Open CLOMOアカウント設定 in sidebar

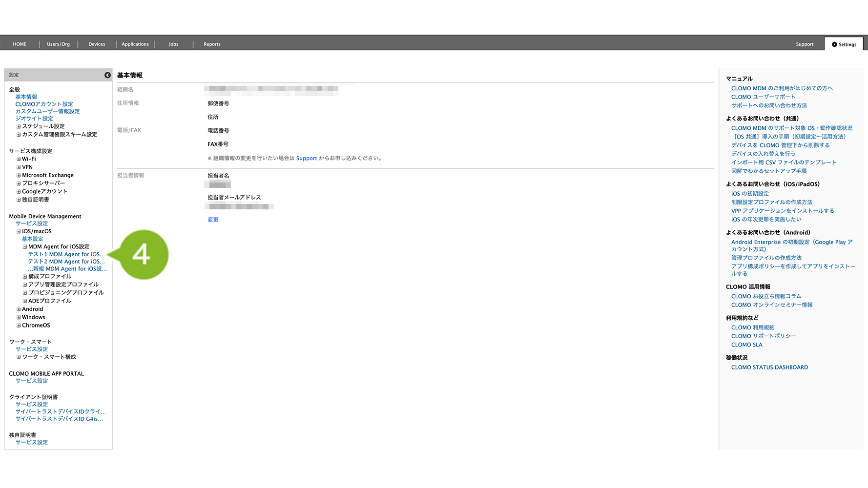point(44,104)
